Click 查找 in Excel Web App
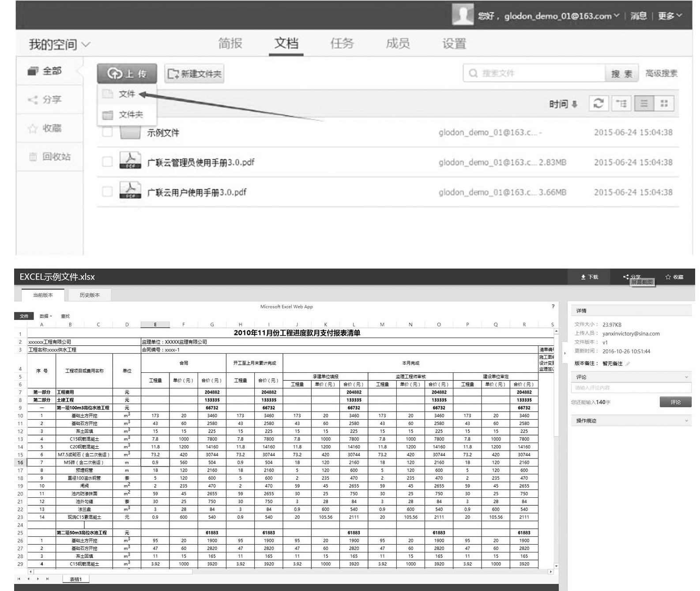Viewport: 700px width, 591px height. (x=65, y=316)
